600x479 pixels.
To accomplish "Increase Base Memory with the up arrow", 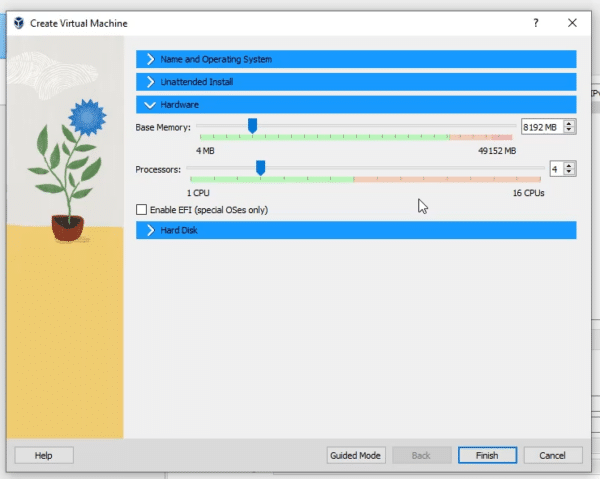I will [570, 124].
